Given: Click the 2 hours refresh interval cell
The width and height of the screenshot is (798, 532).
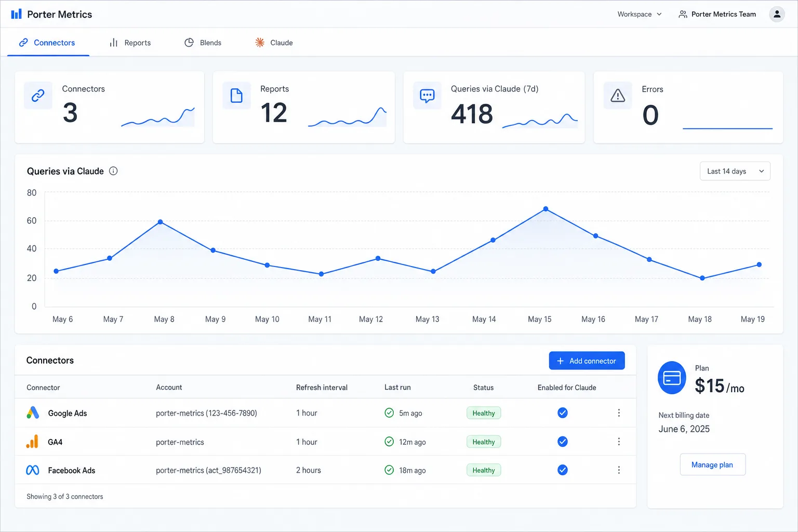Looking at the screenshot, I should [x=309, y=470].
